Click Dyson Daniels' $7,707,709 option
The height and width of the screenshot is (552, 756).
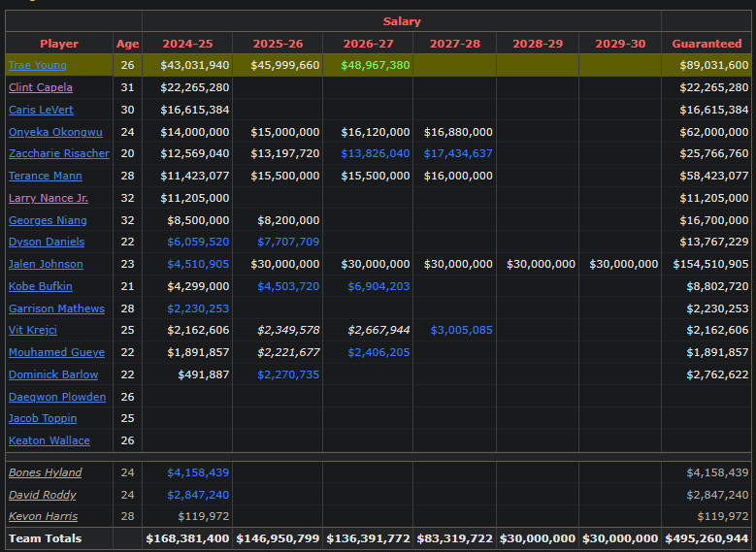point(288,242)
